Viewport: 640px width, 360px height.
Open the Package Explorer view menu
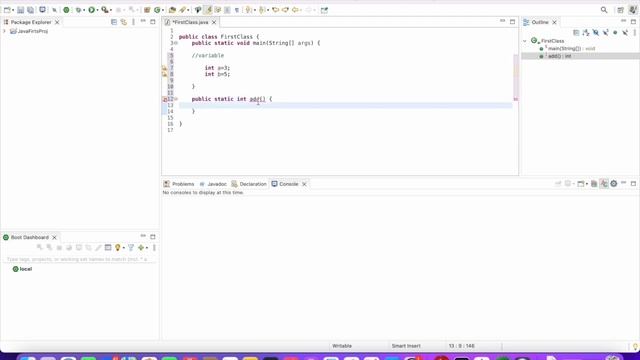(133, 22)
